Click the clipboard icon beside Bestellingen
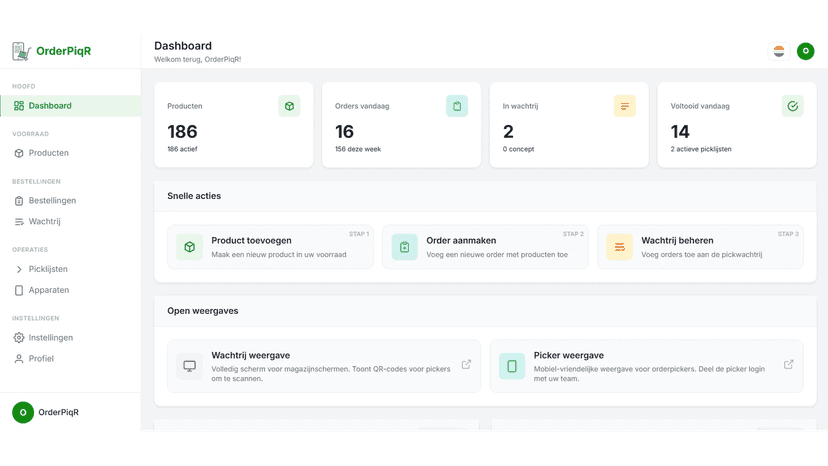This screenshot has width=828, height=466. pyautogui.click(x=19, y=201)
